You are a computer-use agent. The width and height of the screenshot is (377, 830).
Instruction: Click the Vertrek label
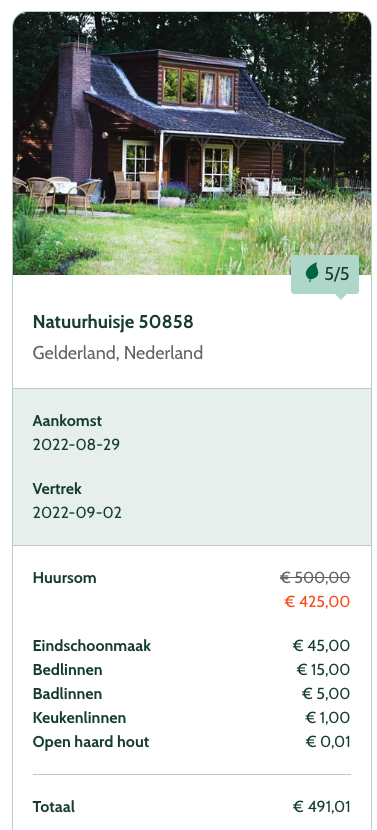pyautogui.click(x=57, y=488)
